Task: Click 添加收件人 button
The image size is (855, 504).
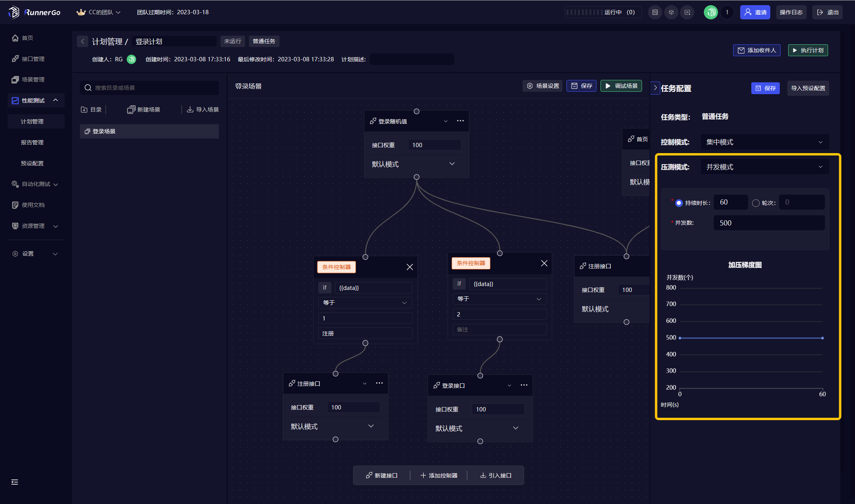Action: pos(757,50)
